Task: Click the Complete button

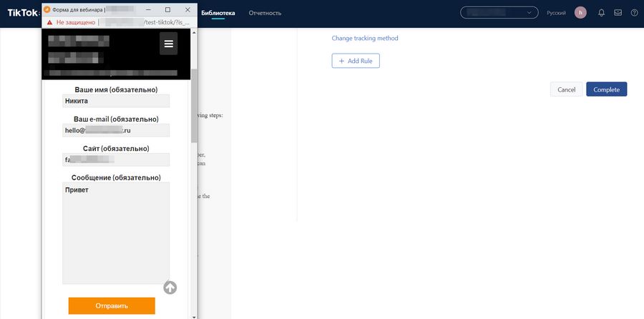Action: tap(606, 89)
